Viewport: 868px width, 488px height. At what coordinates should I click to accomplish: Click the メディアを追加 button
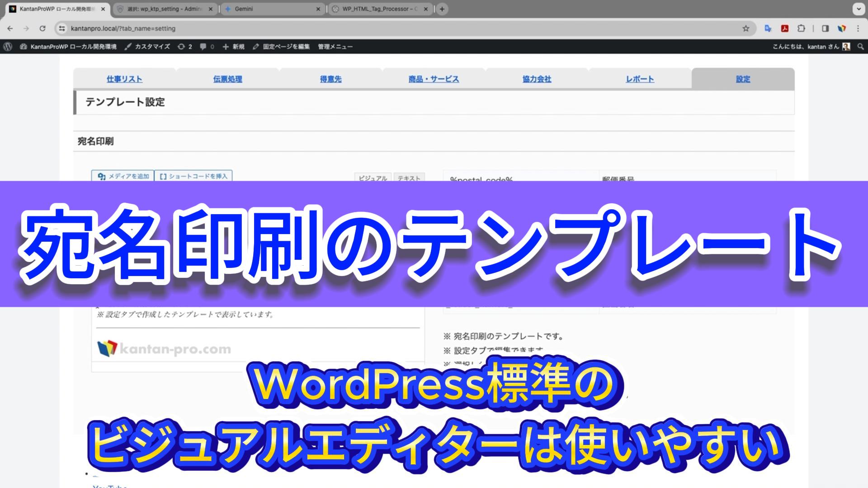coord(123,176)
